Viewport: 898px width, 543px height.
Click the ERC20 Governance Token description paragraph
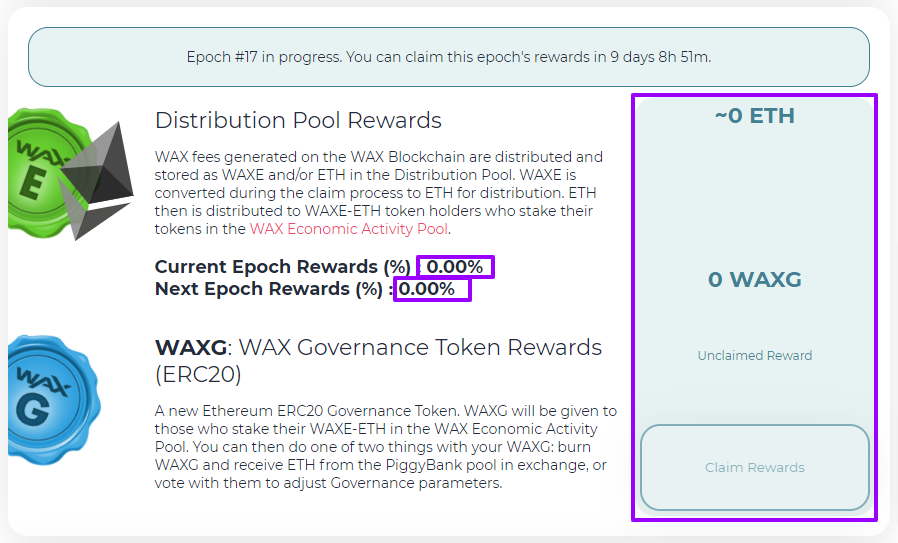(385, 447)
